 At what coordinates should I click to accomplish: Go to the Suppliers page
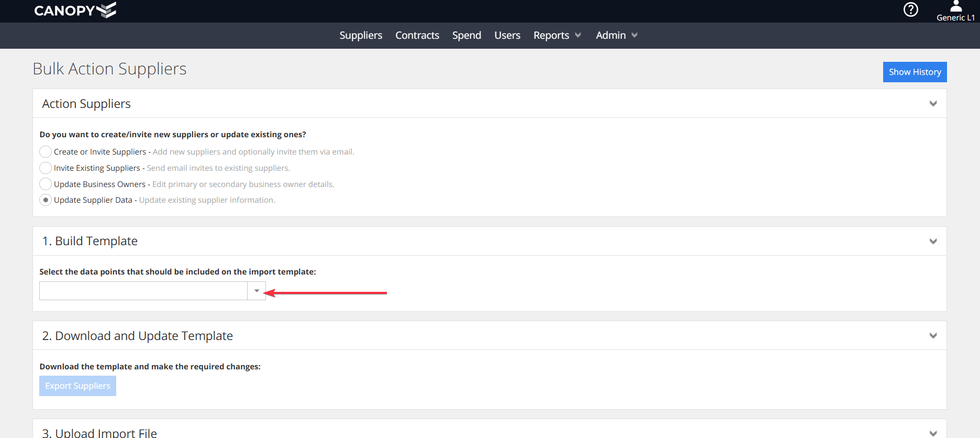361,35
